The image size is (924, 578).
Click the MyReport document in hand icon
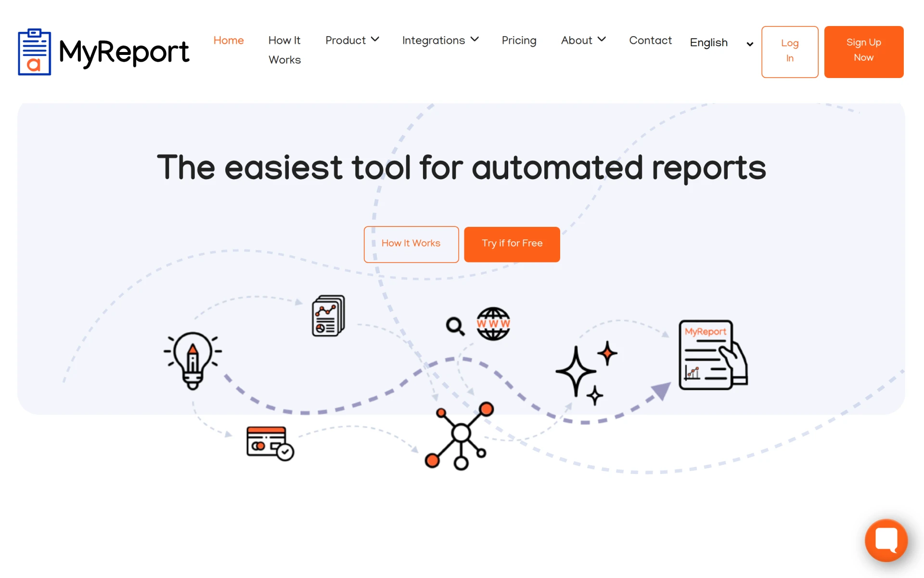pos(713,355)
